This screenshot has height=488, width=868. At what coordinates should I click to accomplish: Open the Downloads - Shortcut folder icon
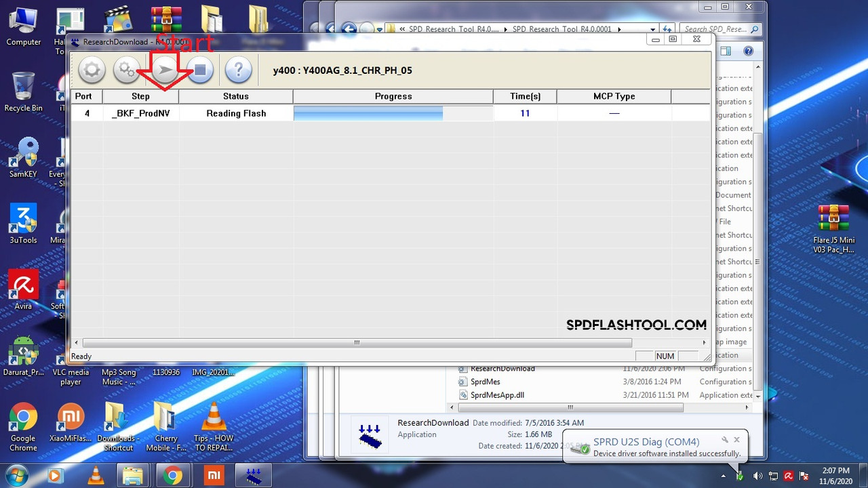click(x=118, y=427)
